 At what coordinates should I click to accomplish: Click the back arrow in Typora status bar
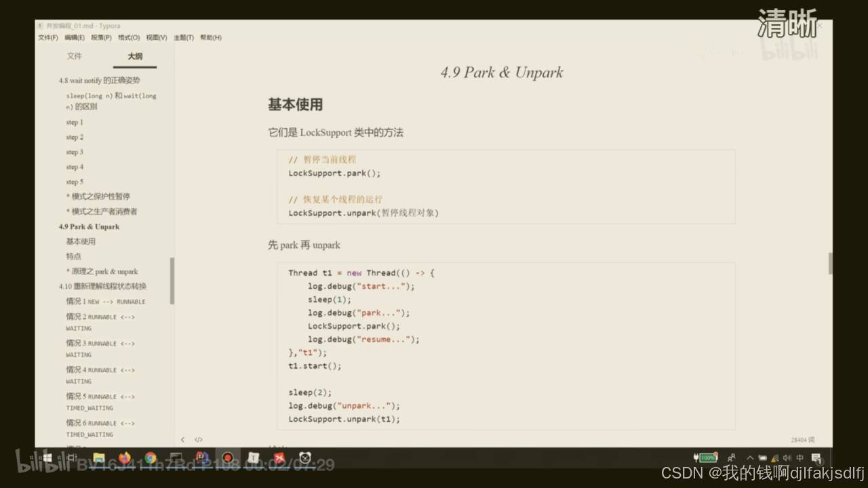click(183, 439)
